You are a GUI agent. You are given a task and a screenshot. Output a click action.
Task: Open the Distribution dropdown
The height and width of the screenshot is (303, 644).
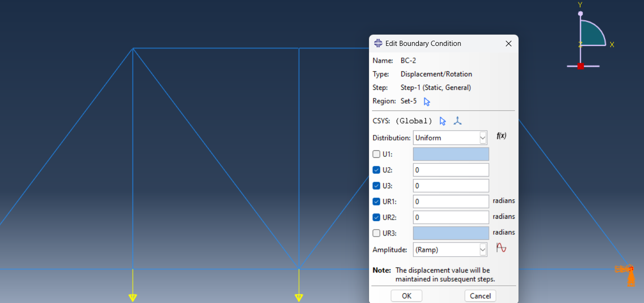coord(450,138)
